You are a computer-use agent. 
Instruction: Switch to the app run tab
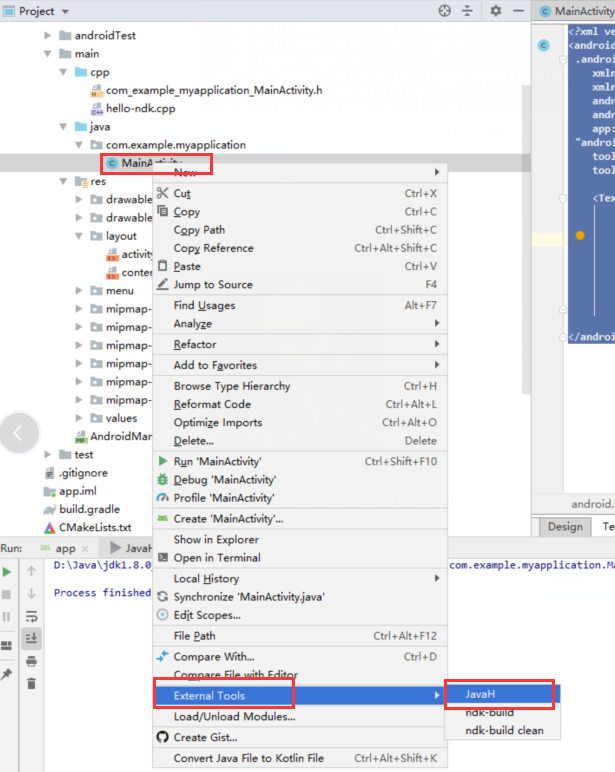click(65, 548)
